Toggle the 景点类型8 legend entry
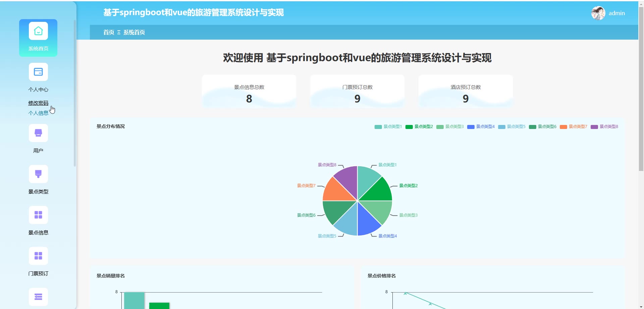The width and height of the screenshot is (644, 309). [x=604, y=127]
